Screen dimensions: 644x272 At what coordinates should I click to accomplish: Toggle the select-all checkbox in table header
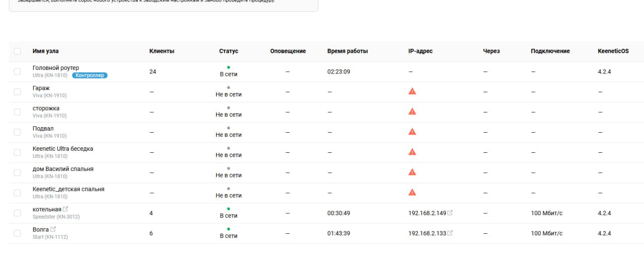[18, 51]
